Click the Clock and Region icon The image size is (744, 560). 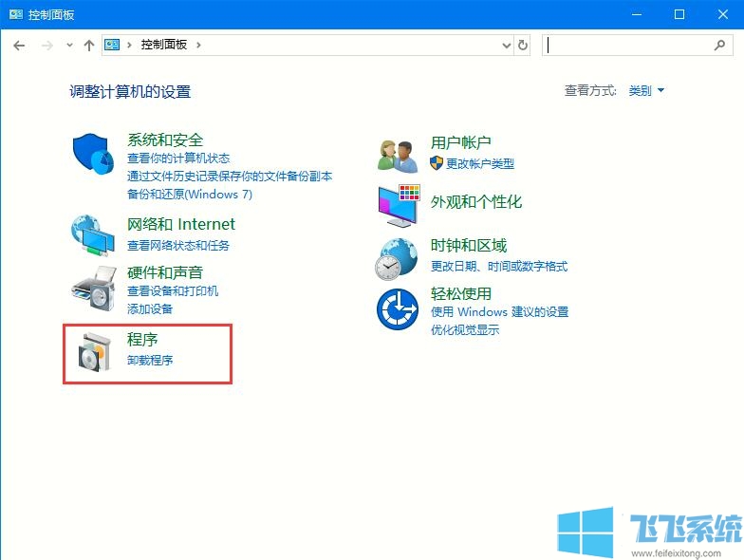coord(397,257)
